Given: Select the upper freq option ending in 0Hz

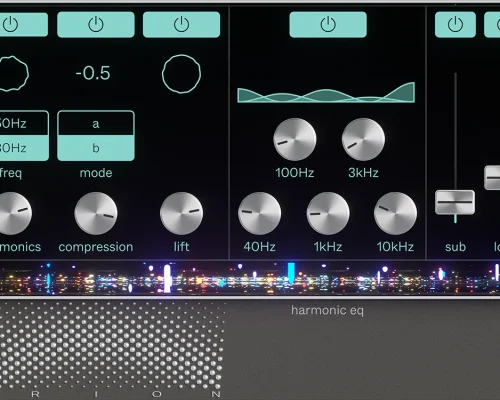Looking at the screenshot, I should click(24, 124).
